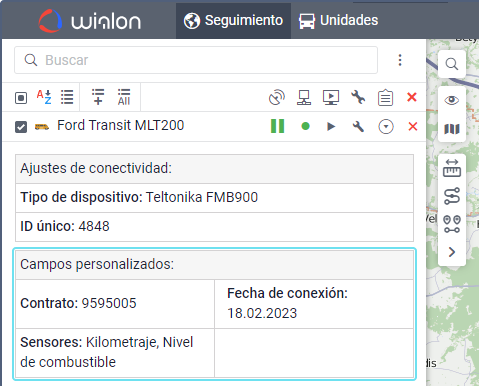Click the add units to list icon
Viewport: 479px width, 386px height.
[x=98, y=97]
